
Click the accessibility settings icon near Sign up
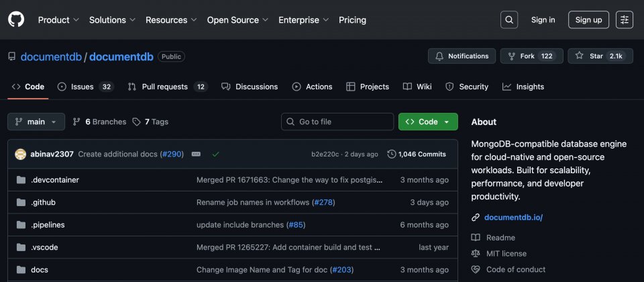point(624,19)
